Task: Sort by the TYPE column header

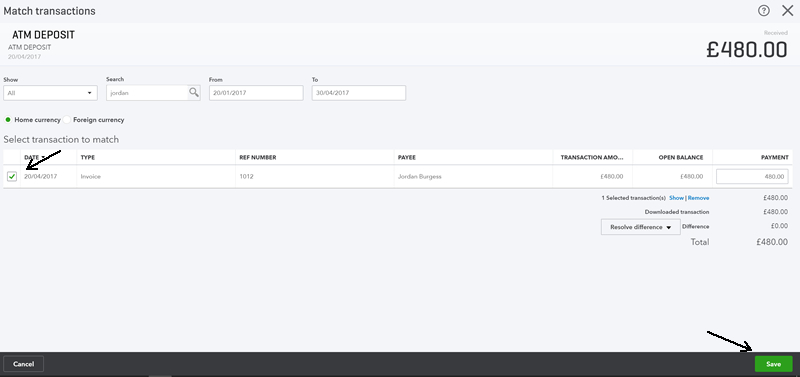Action: coord(88,158)
